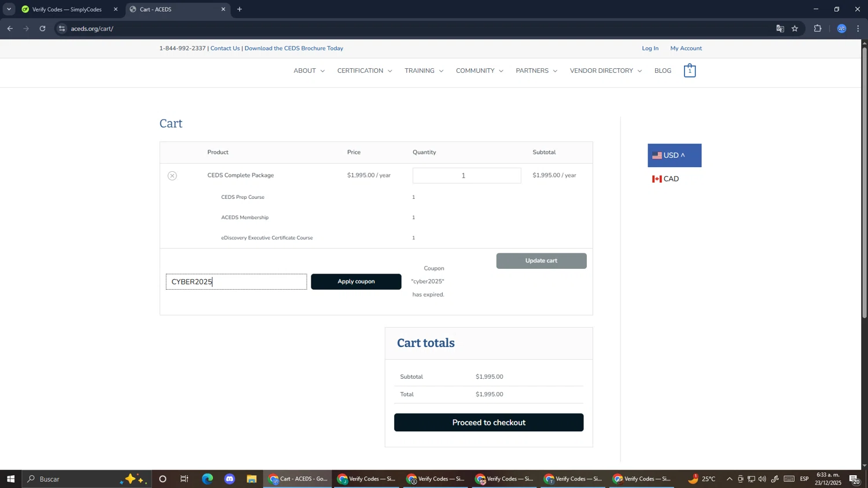
Task: Select the CEDS Prep Course row text
Action: coord(242,197)
